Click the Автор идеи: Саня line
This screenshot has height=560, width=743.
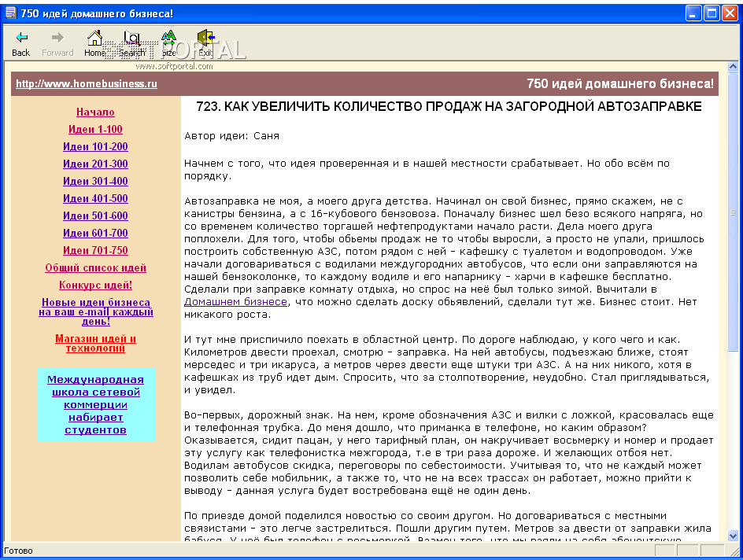(x=231, y=136)
